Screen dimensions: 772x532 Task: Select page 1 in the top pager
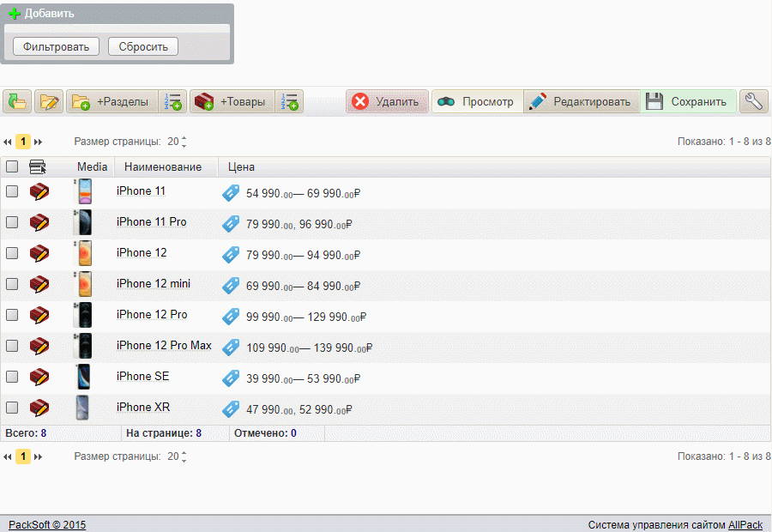click(23, 142)
